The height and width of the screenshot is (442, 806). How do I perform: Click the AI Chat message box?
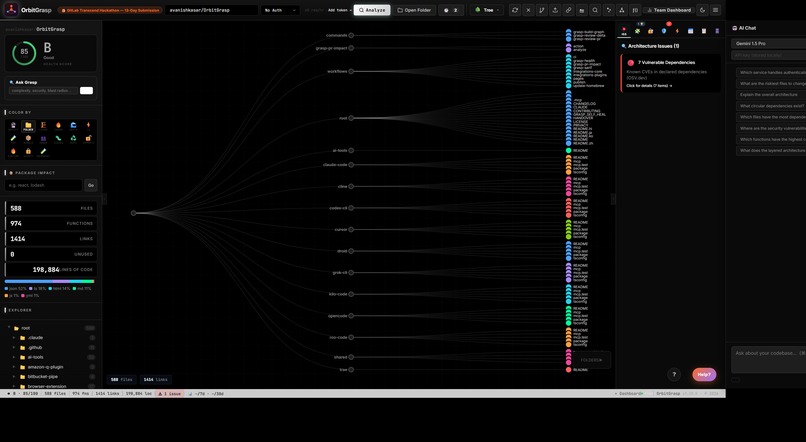click(x=768, y=359)
